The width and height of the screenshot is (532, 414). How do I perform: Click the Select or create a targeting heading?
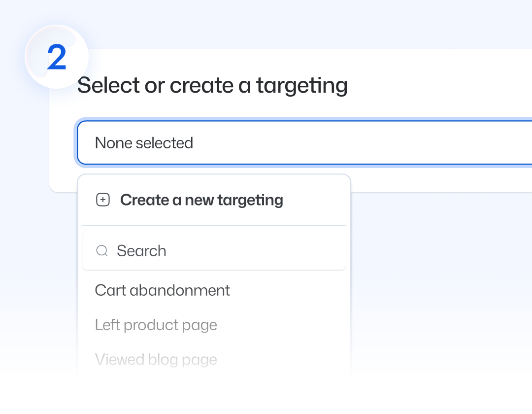tap(212, 85)
